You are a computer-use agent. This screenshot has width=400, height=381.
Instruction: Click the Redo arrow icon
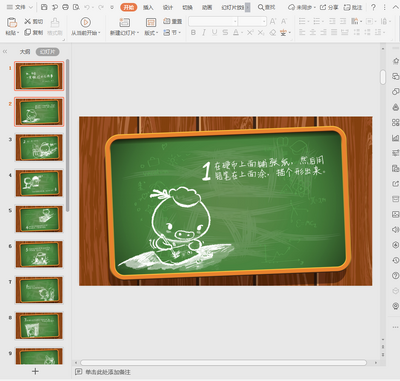point(101,7)
